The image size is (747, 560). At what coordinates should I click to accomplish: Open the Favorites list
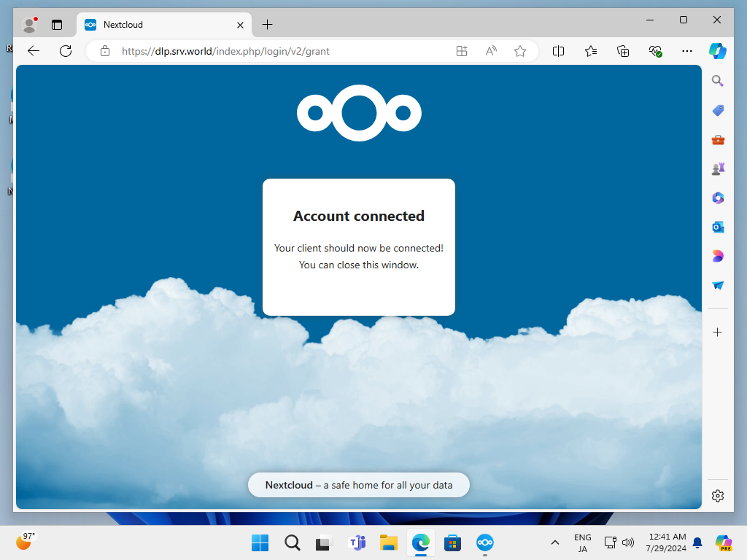tap(591, 51)
